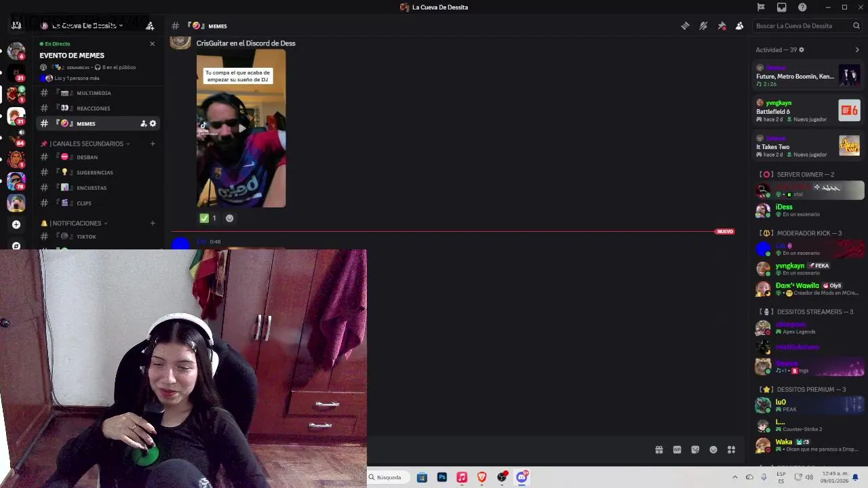Open It Takes Two activity card
This screenshot has width=868, height=488.
(808, 146)
